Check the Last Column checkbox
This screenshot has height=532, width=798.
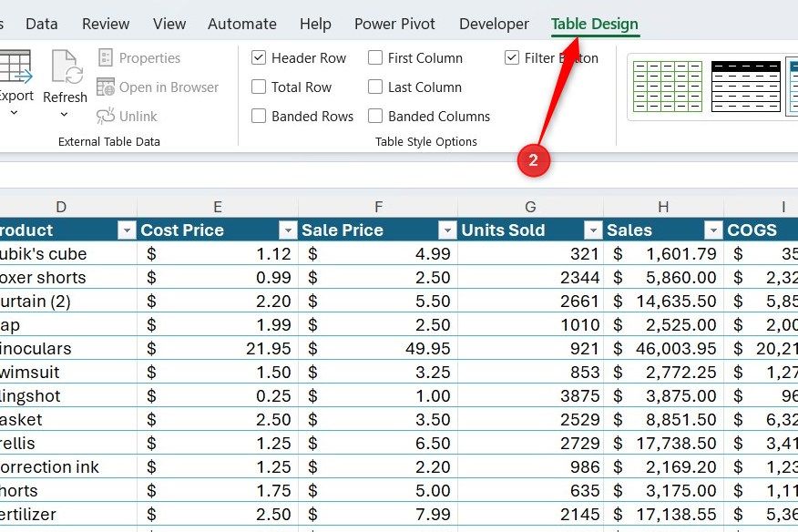click(x=375, y=87)
